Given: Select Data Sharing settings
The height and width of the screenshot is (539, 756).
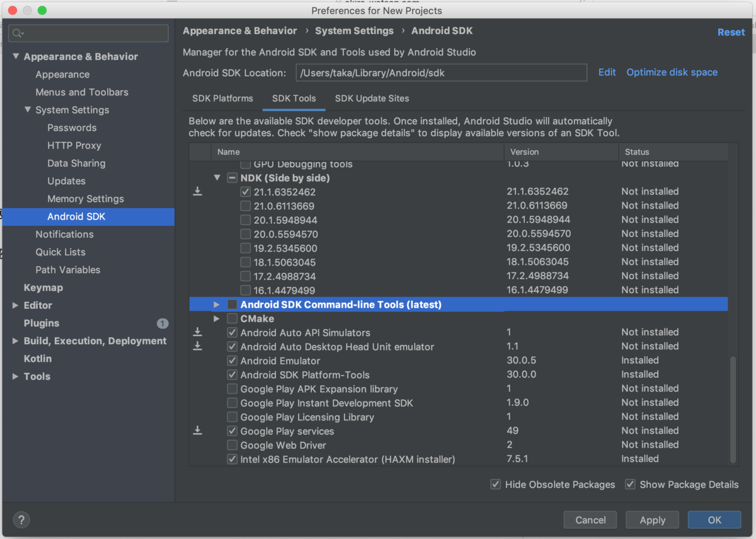Looking at the screenshot, I should 76,163.
